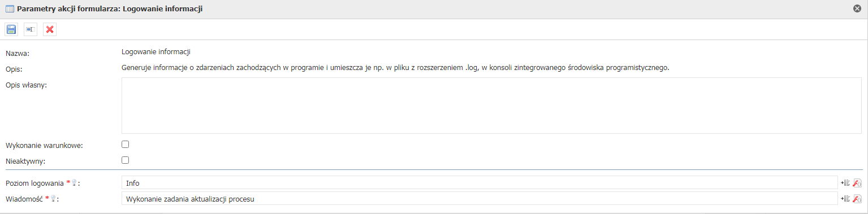Click the table icon in the dialog title
The image size is (868, 214).
[10, 9]
